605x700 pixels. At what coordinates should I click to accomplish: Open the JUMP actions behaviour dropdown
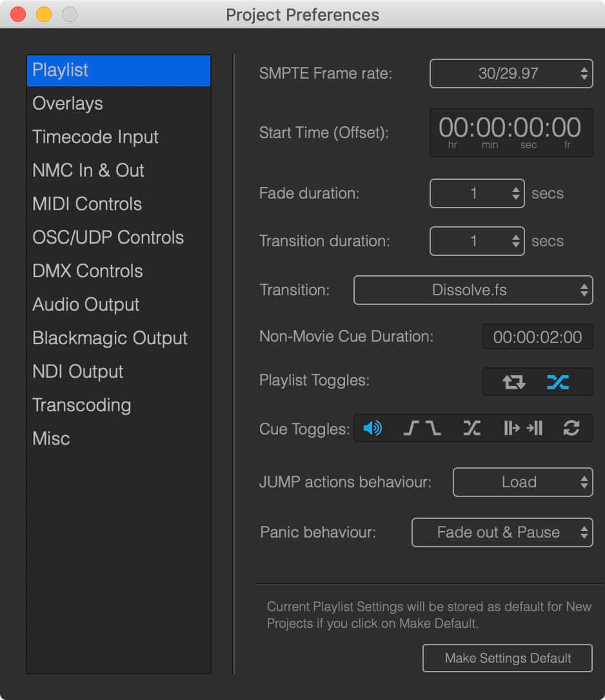pos(523,482)
